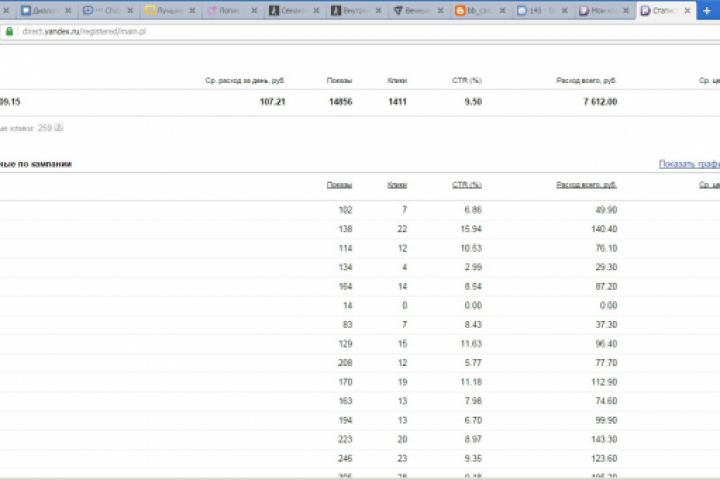This screenshot has height=480, width=720.
Task: Click impressions cell 102
Action: (x=345, y=210)
